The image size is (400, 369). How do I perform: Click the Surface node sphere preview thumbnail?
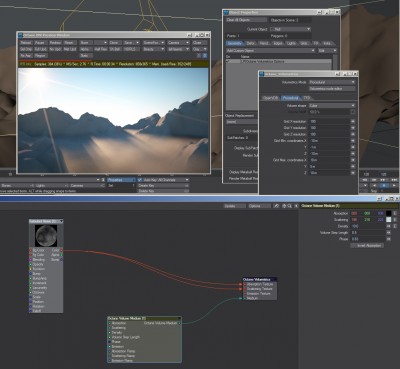click(x=46, y=235)
